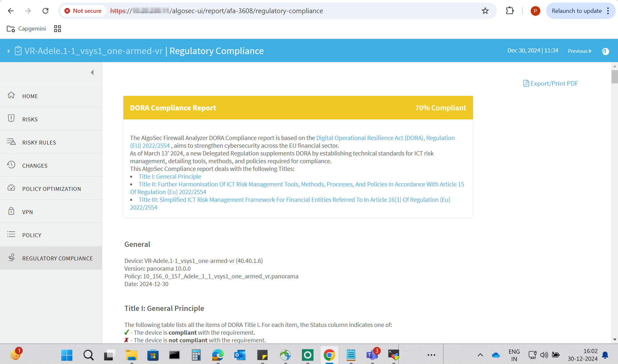Select Regulatory Compliance menu item
The image size is (618, 364).
pyautogui.click(x=57, y=258)
